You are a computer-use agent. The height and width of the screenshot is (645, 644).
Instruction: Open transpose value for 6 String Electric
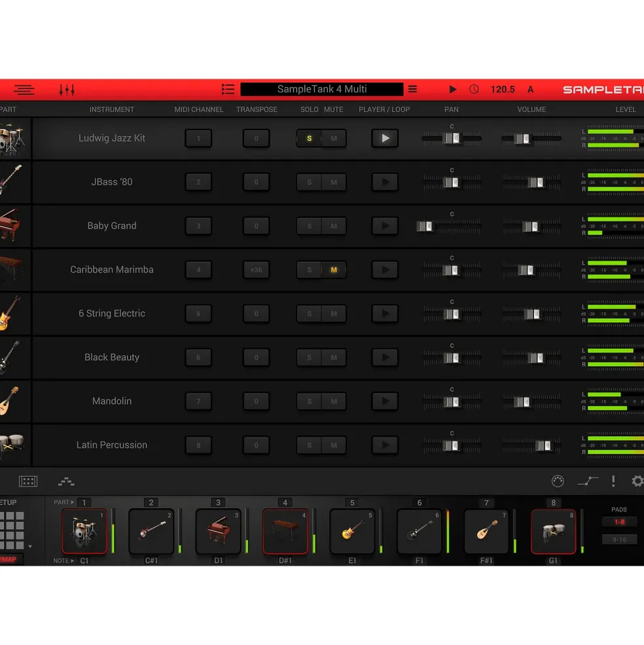tap(256, 314)
